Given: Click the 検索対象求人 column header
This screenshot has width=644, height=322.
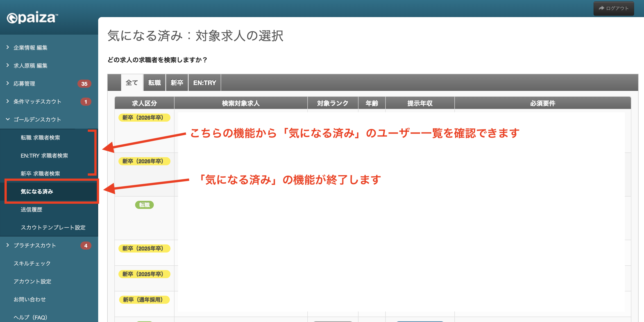Looking at the screenshot, I should [241, 103].
